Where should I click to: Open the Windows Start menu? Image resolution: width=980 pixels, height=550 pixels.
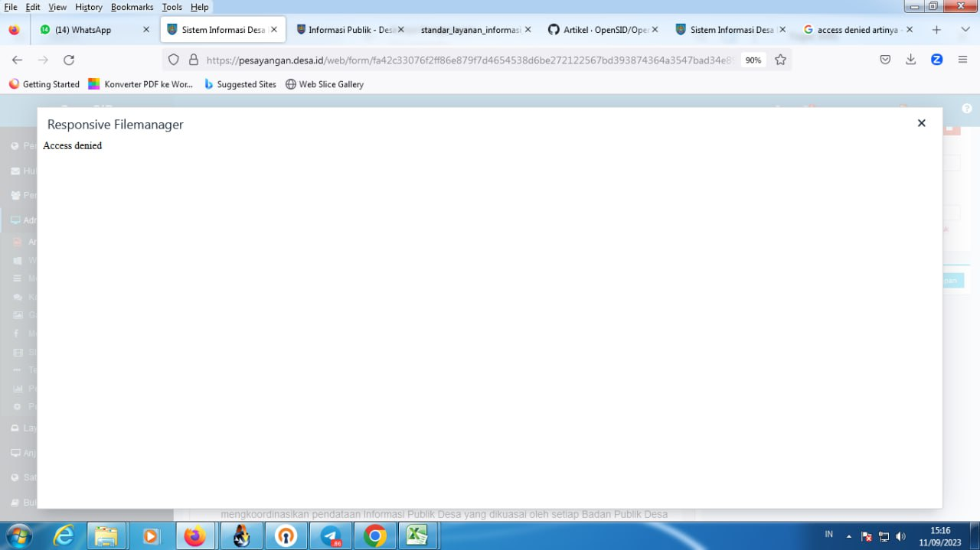tap(18, 536)
